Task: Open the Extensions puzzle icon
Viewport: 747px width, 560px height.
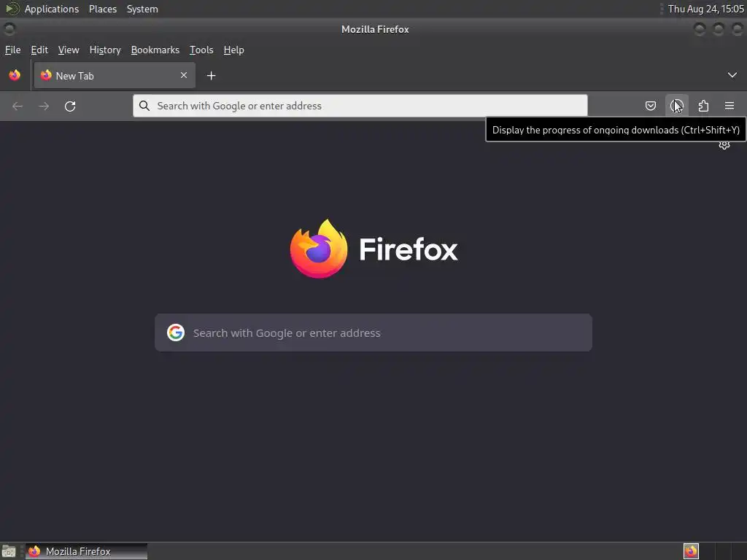Action: 703,106
